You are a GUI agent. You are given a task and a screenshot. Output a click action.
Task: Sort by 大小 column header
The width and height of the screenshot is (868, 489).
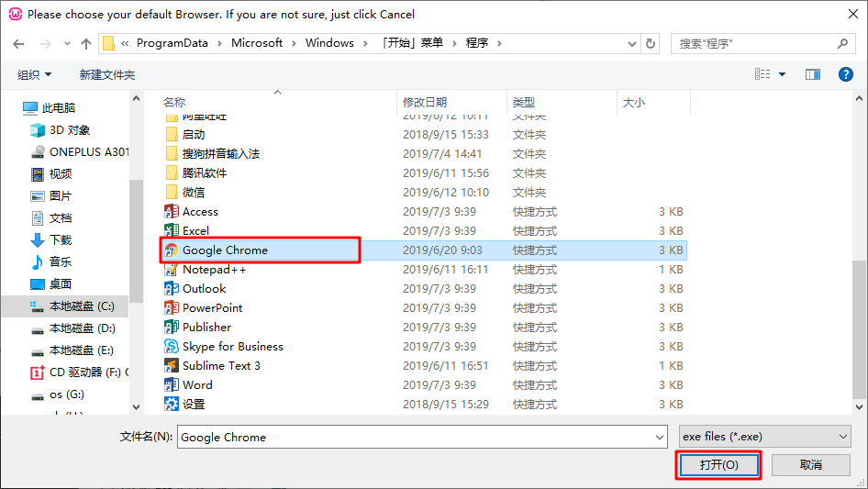634,102
